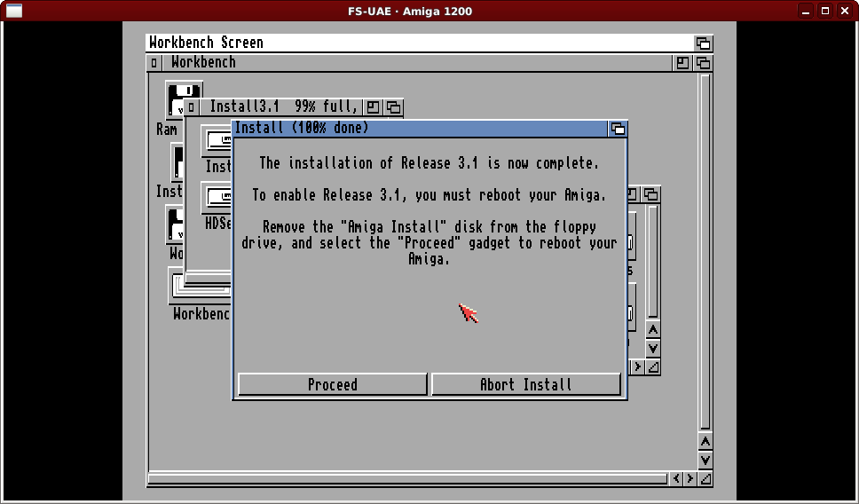859x504 pixels.
Task: Maximize the FS-UAE emulator window
Action: click(825, 11)
